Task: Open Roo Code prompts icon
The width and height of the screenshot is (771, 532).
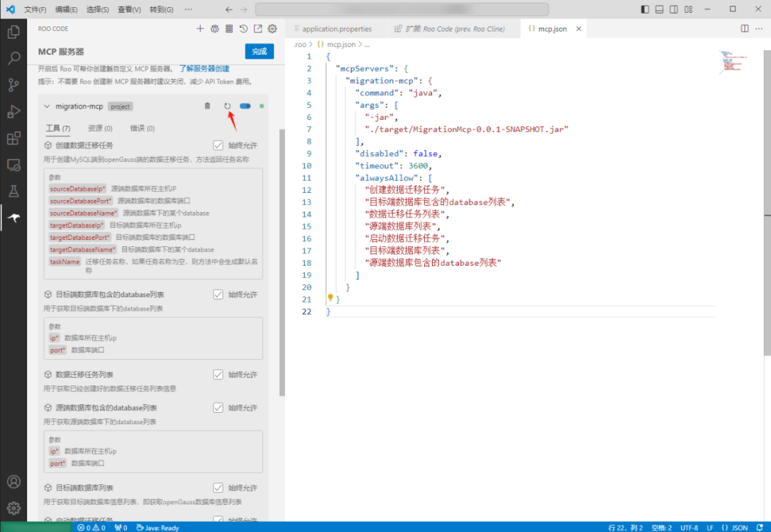Action: coord(215,29)
